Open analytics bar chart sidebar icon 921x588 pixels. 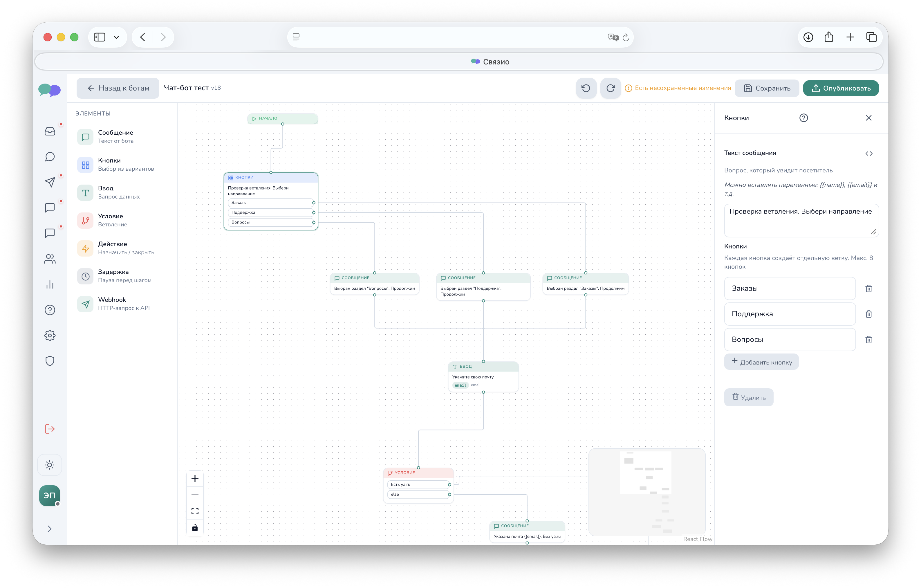pos(50,285)
